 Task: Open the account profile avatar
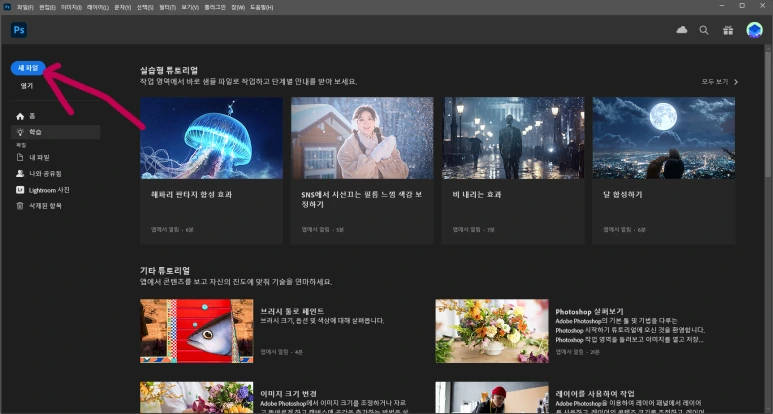click(x=754, y=30)
